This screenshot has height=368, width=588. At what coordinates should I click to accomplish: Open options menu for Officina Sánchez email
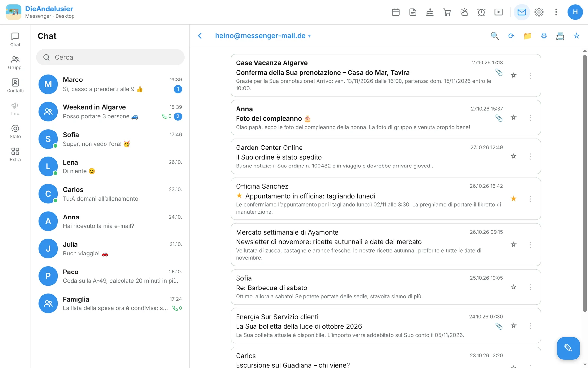(530, 199)
